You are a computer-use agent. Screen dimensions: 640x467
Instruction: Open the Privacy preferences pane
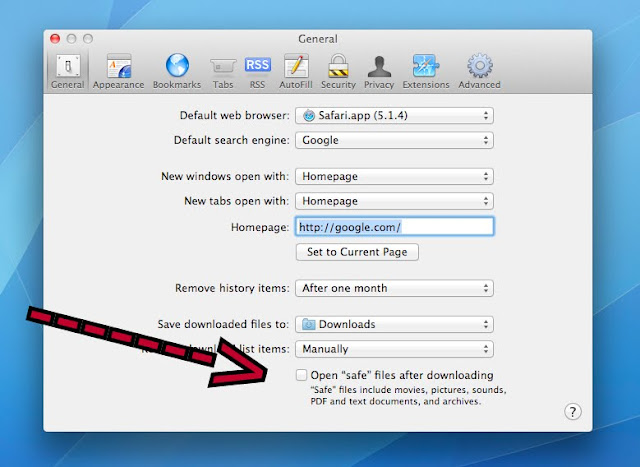pyautogui.click(x=379, y=71)
